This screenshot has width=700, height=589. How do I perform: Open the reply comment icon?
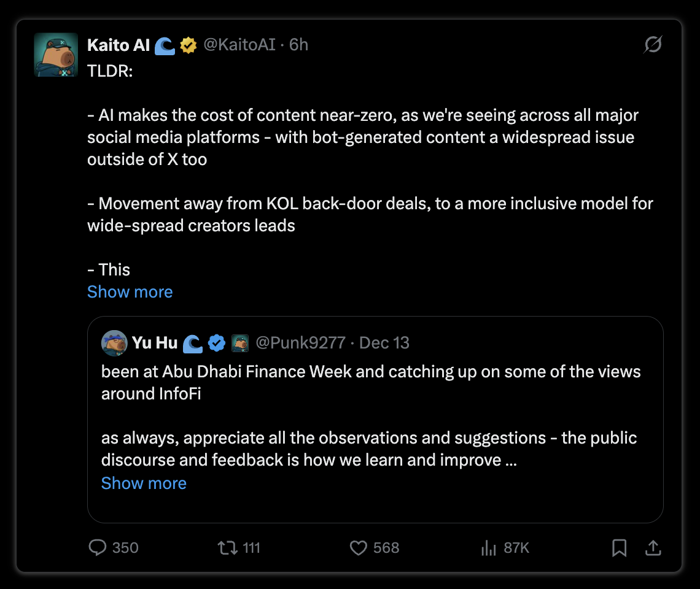tap(97, 547)
